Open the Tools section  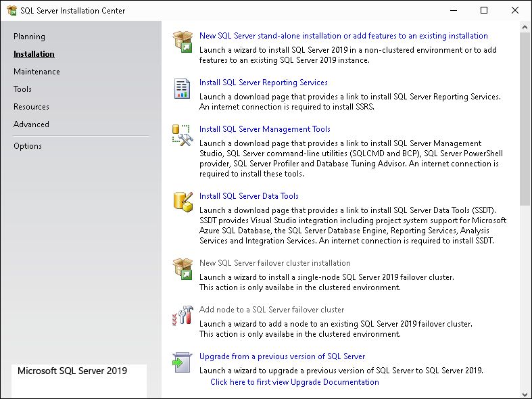[x=22, y=89]
